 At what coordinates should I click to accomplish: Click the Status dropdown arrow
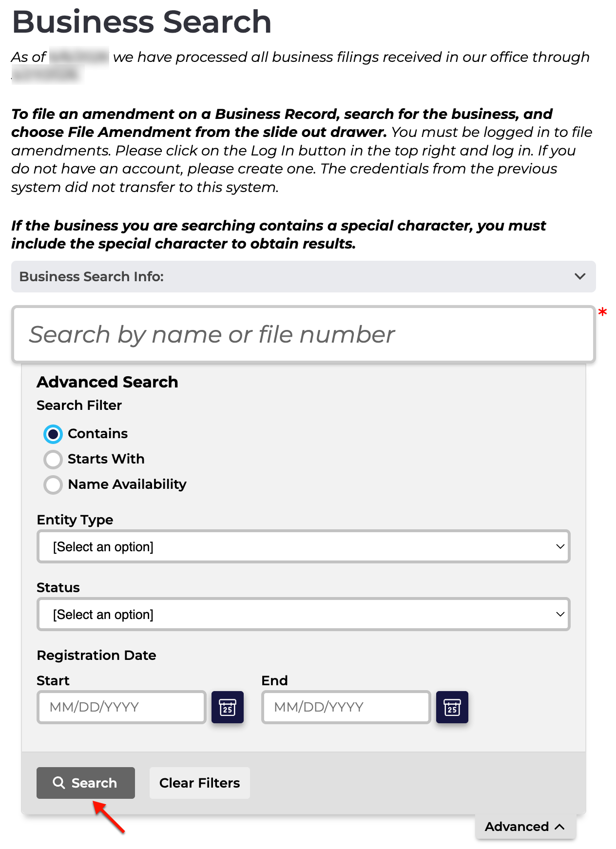pos(560,614)
